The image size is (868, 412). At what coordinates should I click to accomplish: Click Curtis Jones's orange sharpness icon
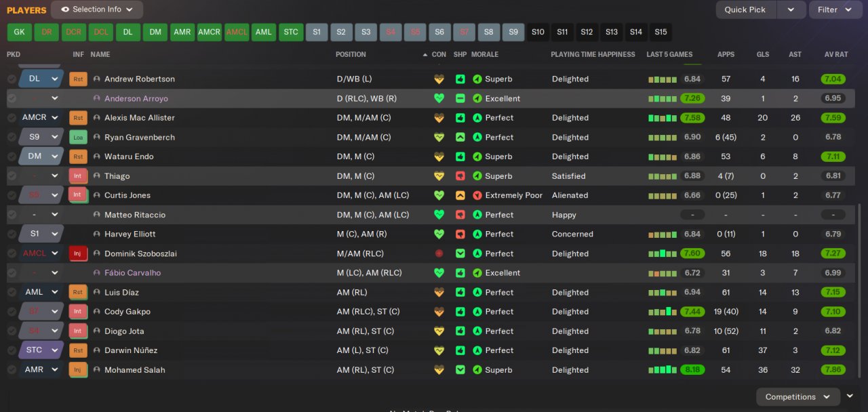click(x=460, y=195)
